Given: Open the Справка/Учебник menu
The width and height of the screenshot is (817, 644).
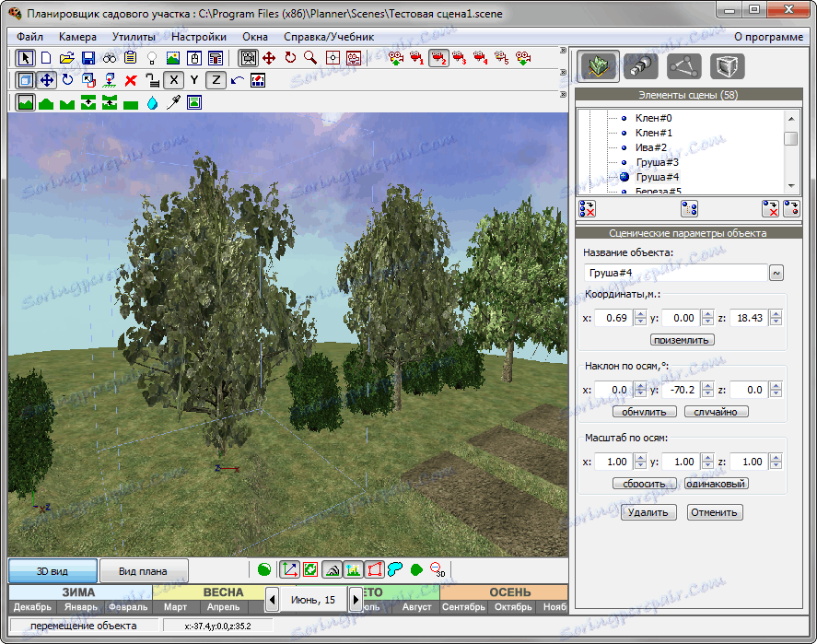Looking at the screenshot, I should (329, 37).
